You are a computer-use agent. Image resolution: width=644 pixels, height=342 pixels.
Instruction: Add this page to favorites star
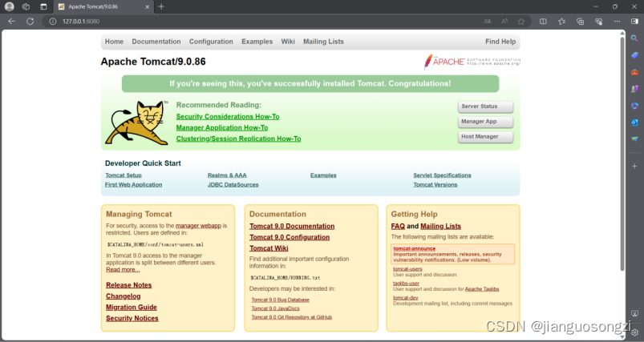pos(521,22)
